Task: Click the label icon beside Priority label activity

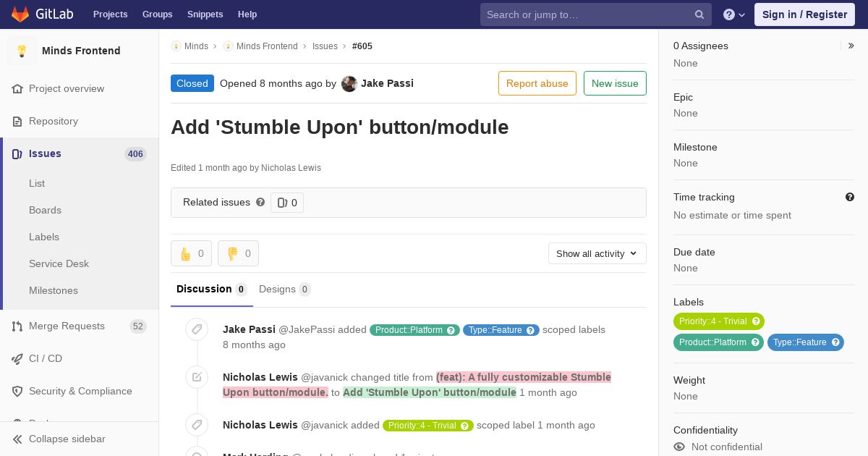Action: click(197, 425)
